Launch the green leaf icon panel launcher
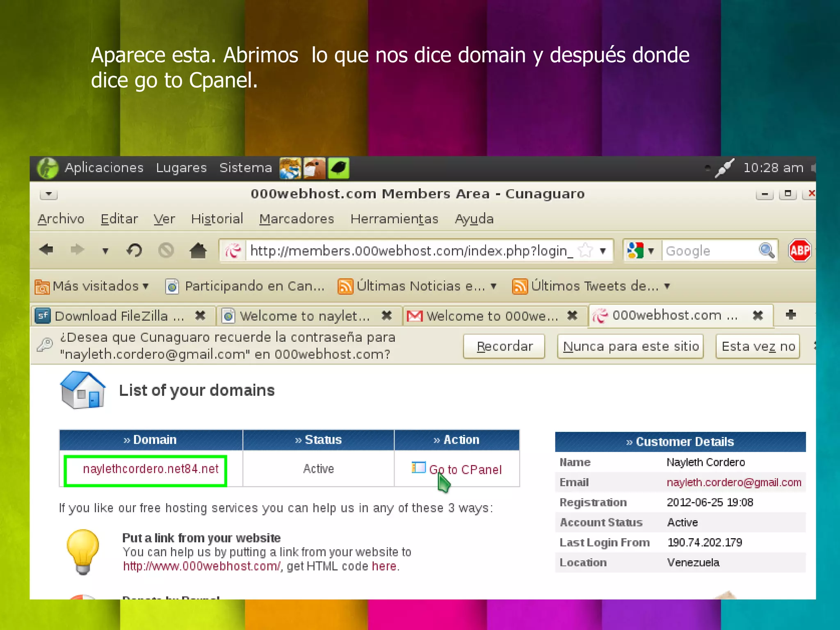840x630 pixels. (338, 168)
